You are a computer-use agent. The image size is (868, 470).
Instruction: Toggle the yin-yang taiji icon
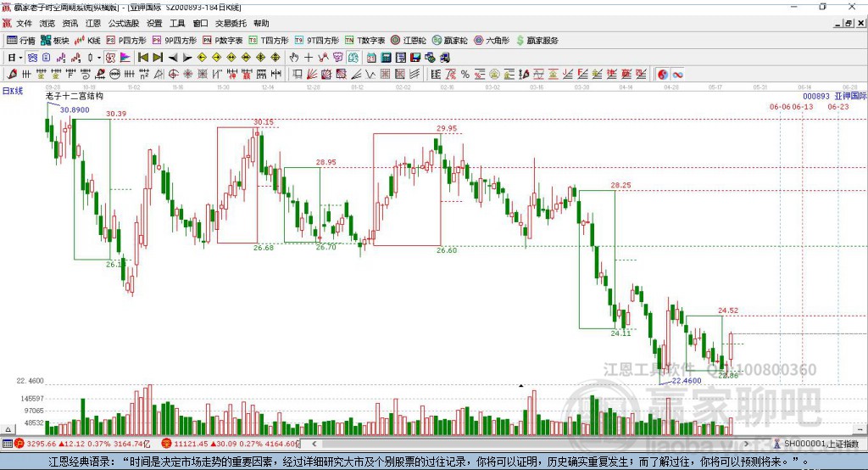pyautogui.click(x=663, y=75)
